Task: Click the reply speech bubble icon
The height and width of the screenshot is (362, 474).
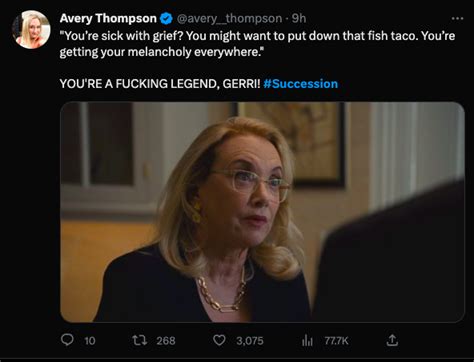Action: coord(67,340)
